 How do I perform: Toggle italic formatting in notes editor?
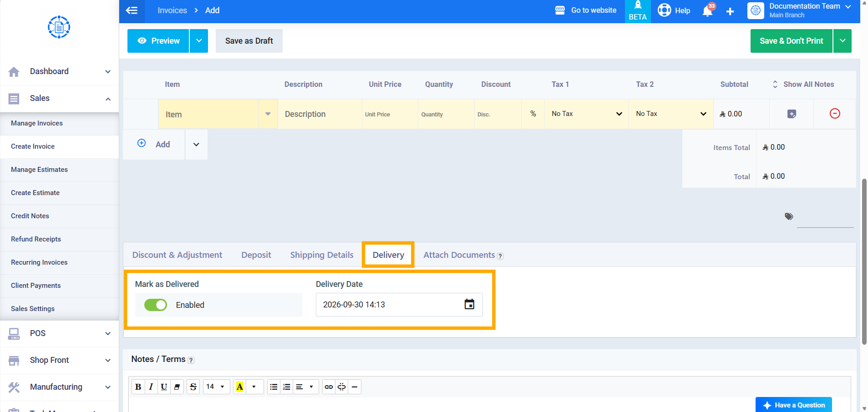tap(151, 387)
